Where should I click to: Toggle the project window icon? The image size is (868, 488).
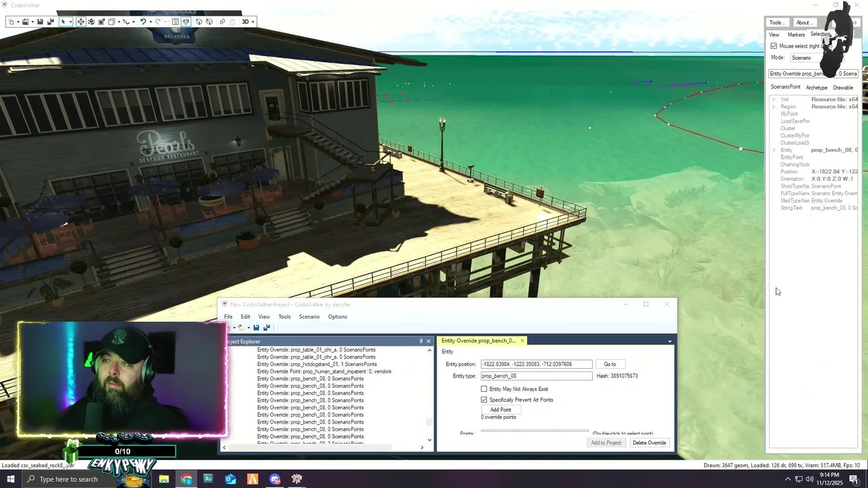pos(186,22)
